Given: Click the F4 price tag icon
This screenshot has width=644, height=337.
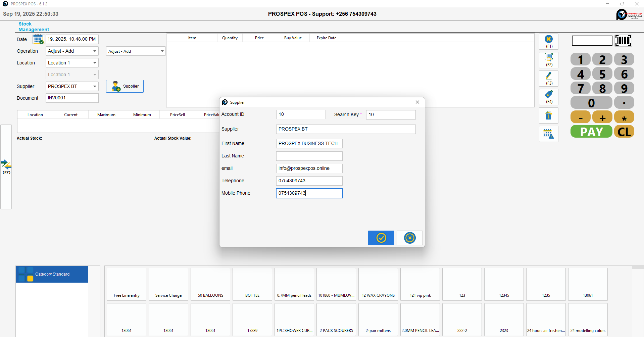Looking at the screenshot, I should click(x=549, y=97).
